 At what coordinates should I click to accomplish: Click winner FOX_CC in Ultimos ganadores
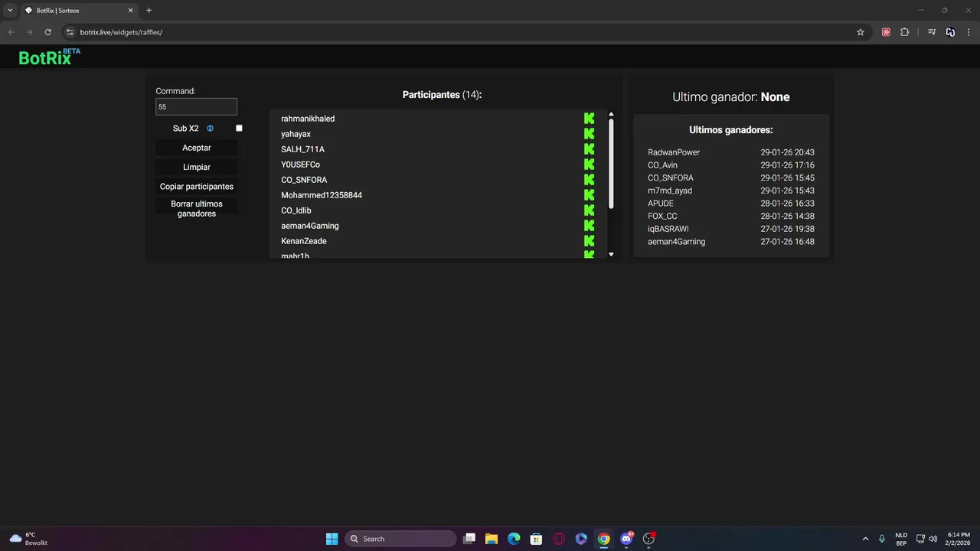click(x=662, y=216)
